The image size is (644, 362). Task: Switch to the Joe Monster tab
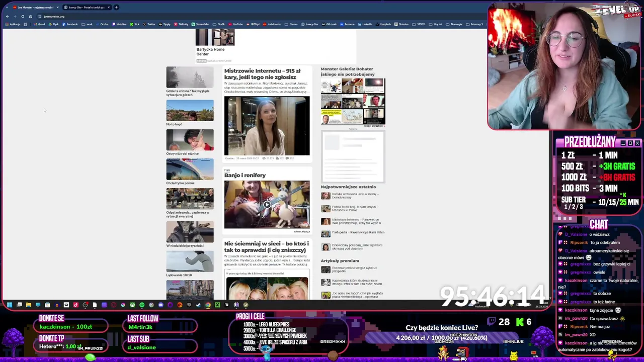(x=35, y=8)
